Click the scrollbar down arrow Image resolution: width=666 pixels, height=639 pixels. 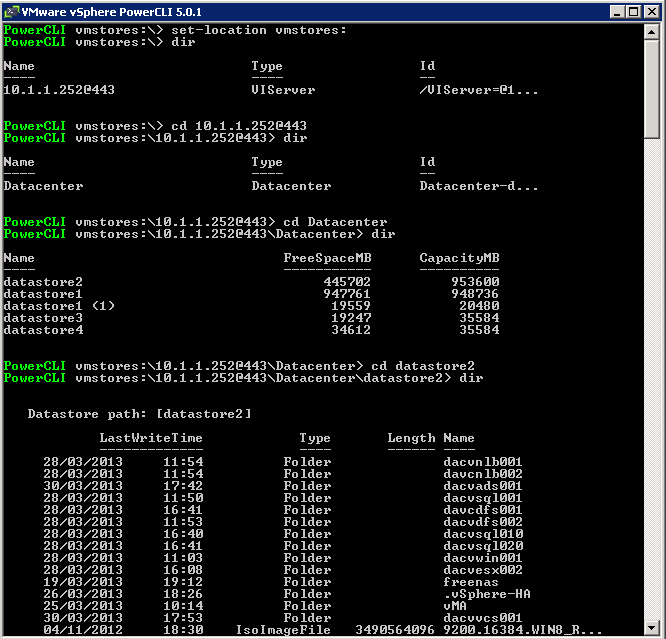point(652,627)
